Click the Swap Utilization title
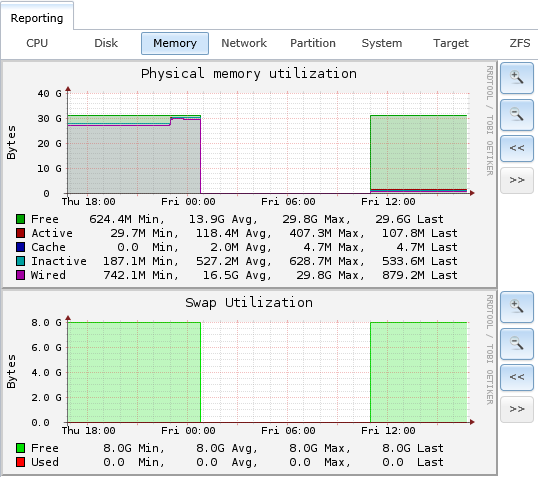 (249, 303)
